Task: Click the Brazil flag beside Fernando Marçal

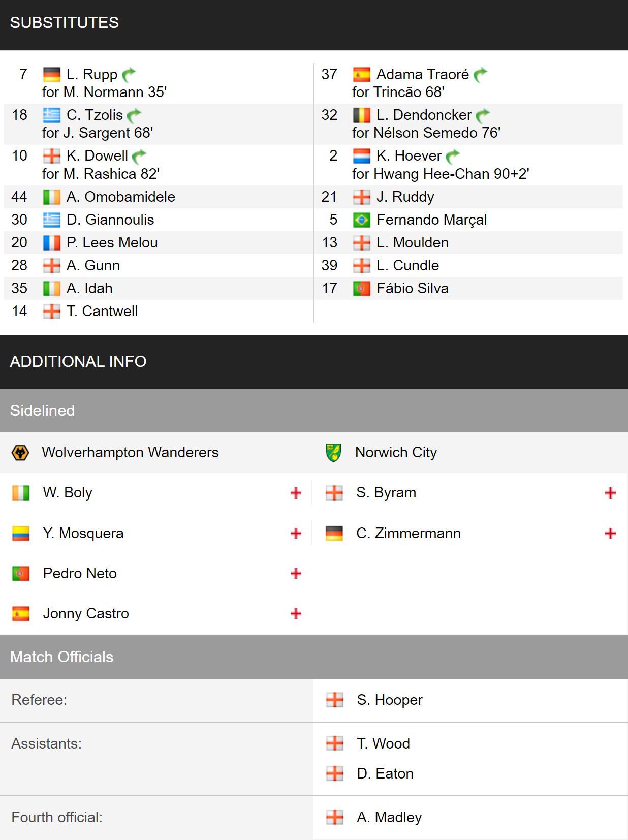Action: [361, 220]
